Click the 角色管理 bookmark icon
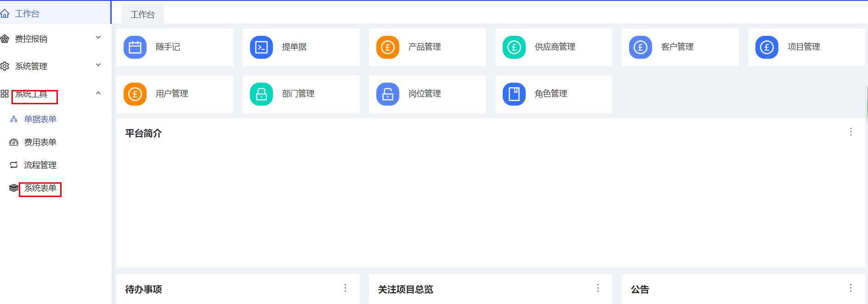This screenshot has height=304, width=868. click(x=514, y=94)
